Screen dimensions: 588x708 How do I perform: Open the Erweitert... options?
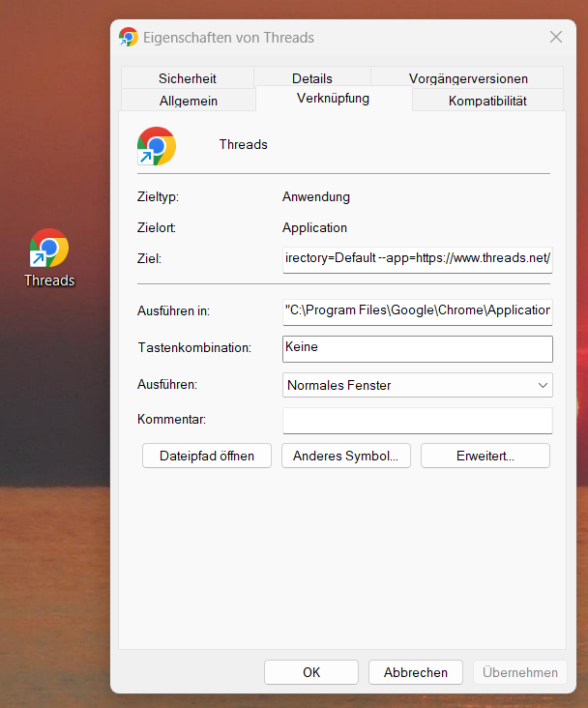tap(485, 456)
